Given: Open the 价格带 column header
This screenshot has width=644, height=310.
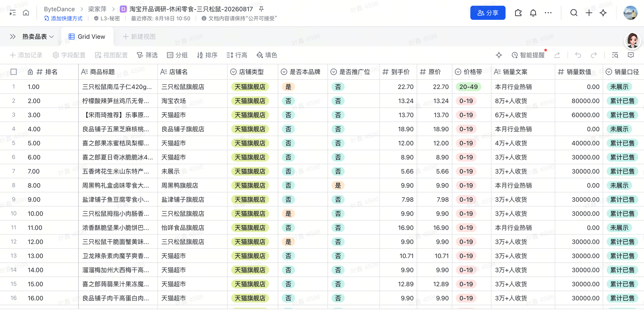Looking at the screenshot, I should 471,72.
